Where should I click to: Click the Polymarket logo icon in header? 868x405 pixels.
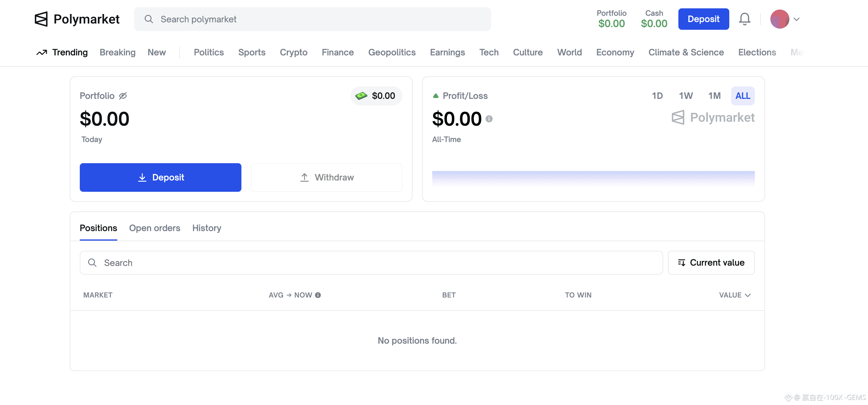click(x=41, y=19)
